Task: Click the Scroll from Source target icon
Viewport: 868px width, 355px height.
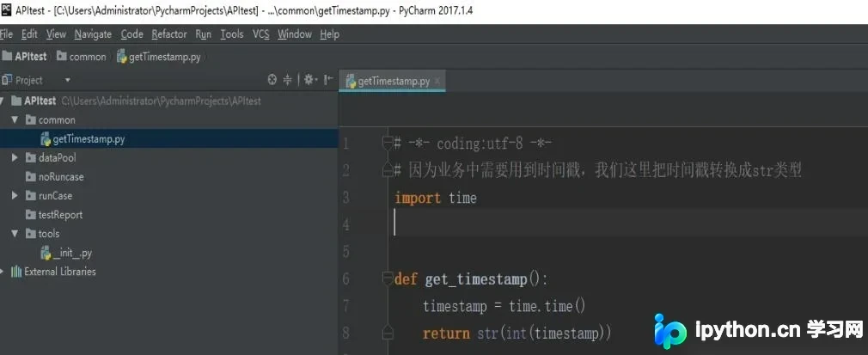Action: pos(272,80)
